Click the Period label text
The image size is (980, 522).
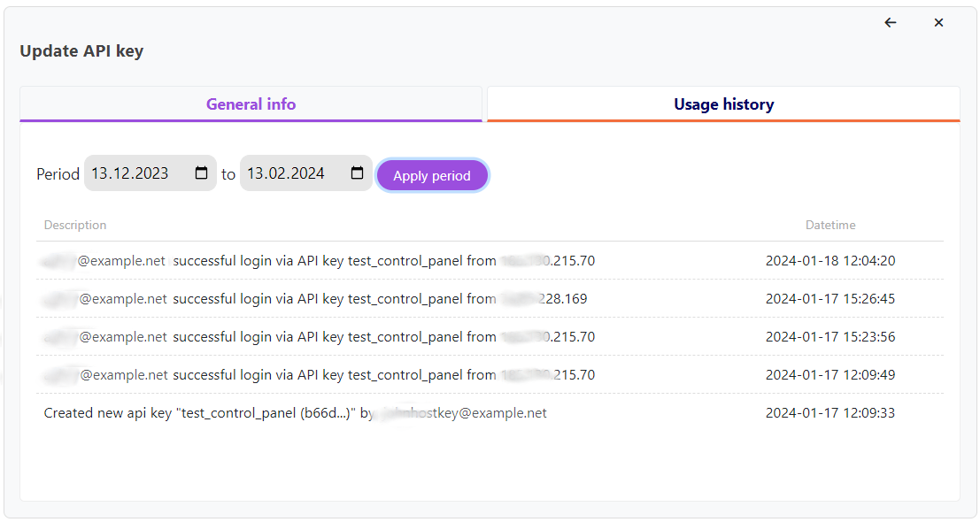pyautogui.click(x=58, y=174)
